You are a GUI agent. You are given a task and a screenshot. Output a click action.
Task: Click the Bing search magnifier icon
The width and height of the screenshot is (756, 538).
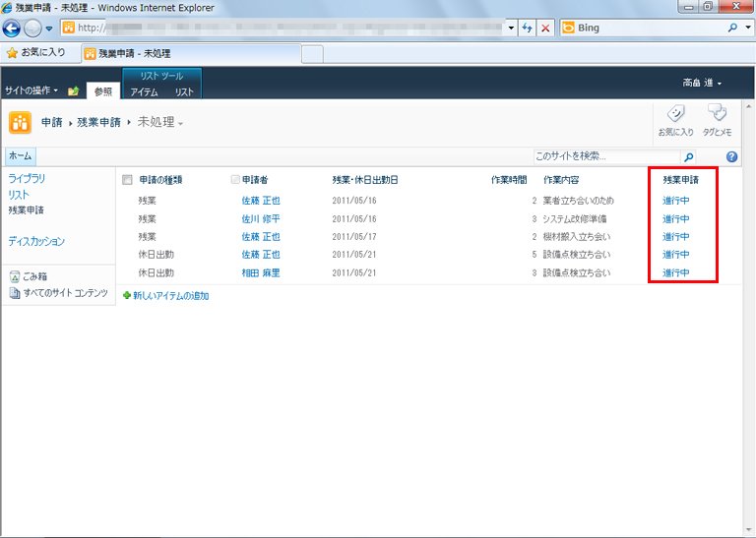click(732, 28)
